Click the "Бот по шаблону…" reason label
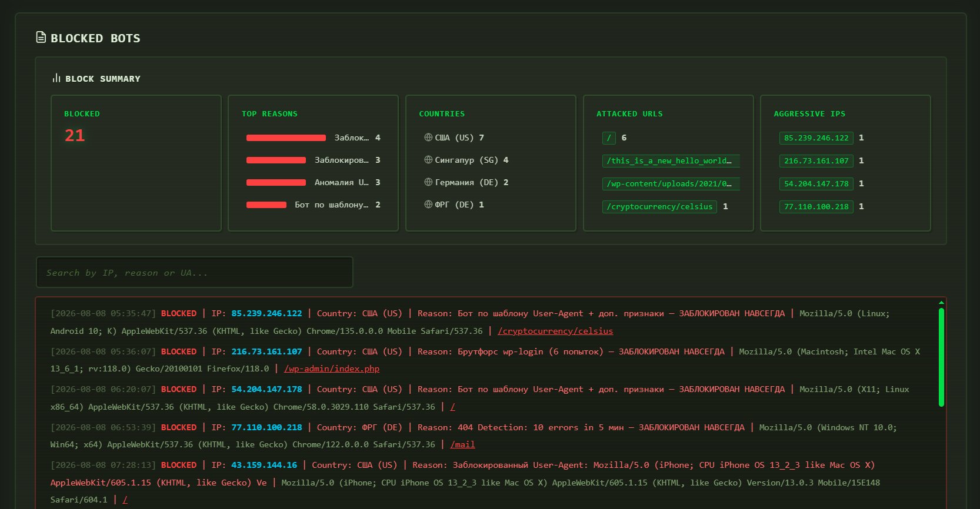 pyautogui.click(x=331, y=205)
